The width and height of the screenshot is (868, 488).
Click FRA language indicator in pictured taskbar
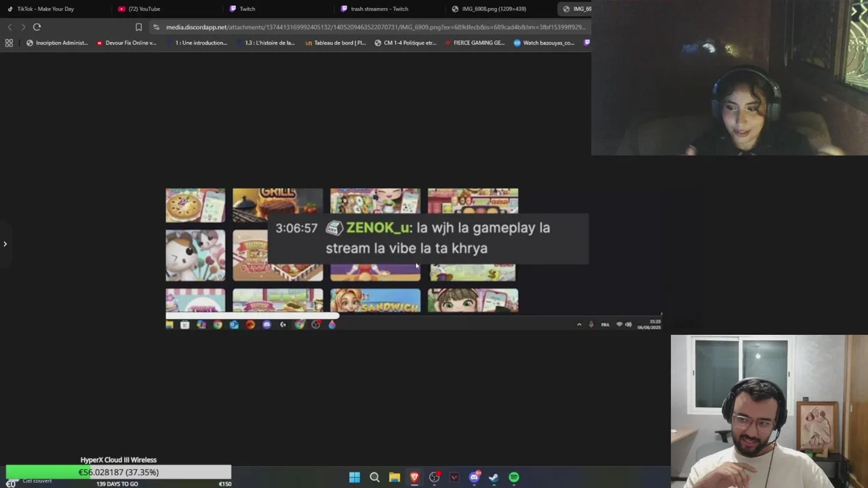pos(605,325)
